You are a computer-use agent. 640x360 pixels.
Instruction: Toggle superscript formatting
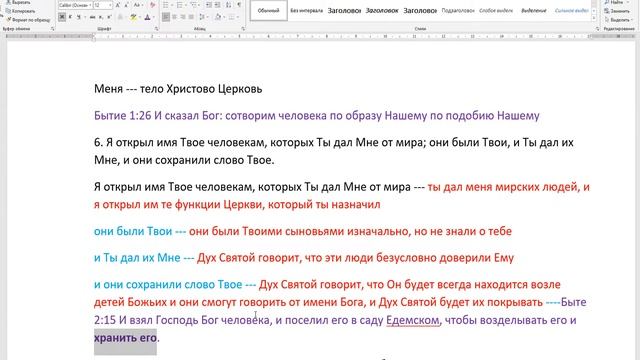[x=109, y=17]
